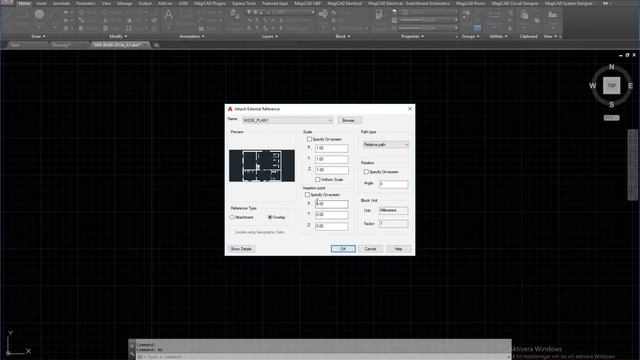Click the W compass letter on ViewCube
The height and width of the screenshot is (360, 640).
(x=592, y=86)
